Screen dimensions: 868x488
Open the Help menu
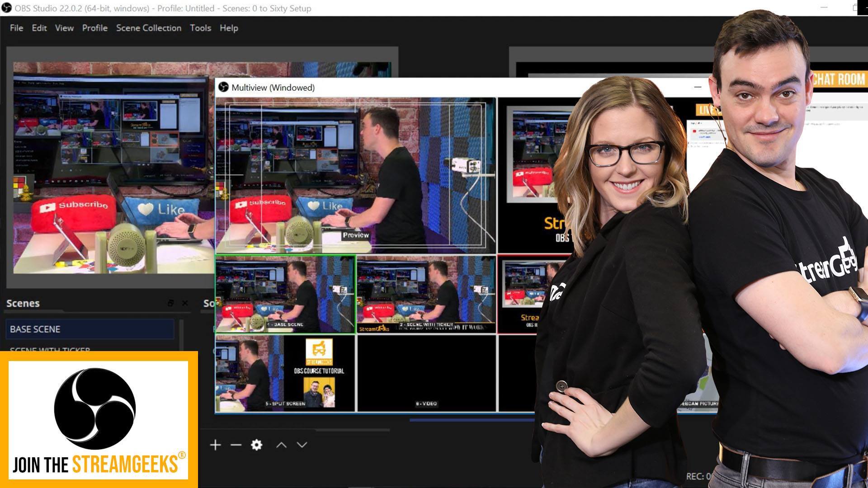(x=229, y=28)
